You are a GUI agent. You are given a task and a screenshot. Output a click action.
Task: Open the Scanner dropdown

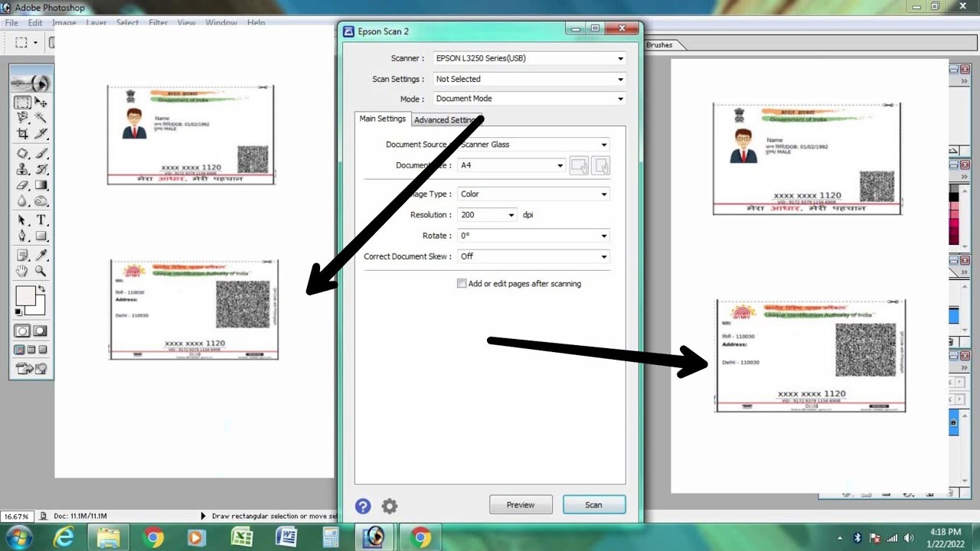coord(529,58)
